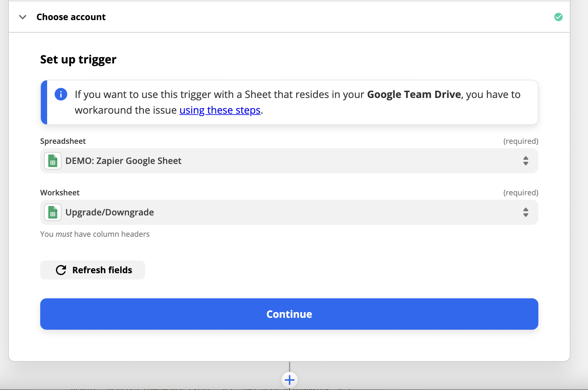
Task: Click the 'Google Team Drive' bold text
Action: [x=414, y=95]
